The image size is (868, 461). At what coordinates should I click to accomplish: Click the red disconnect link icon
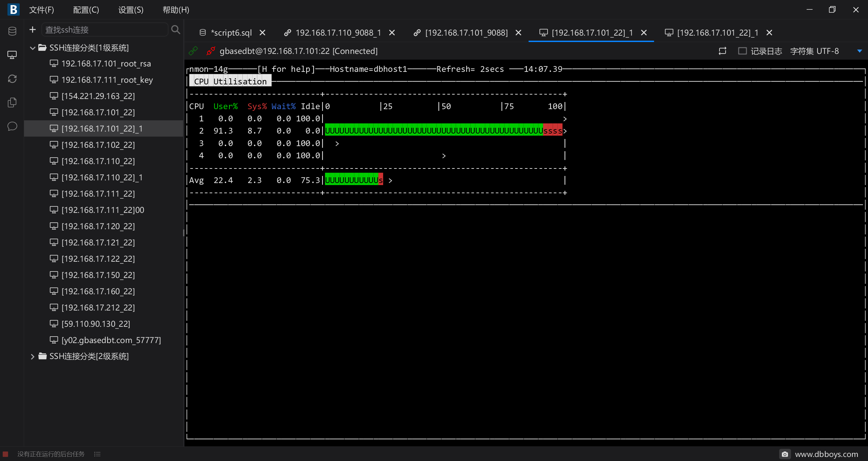tap(211, 51)
